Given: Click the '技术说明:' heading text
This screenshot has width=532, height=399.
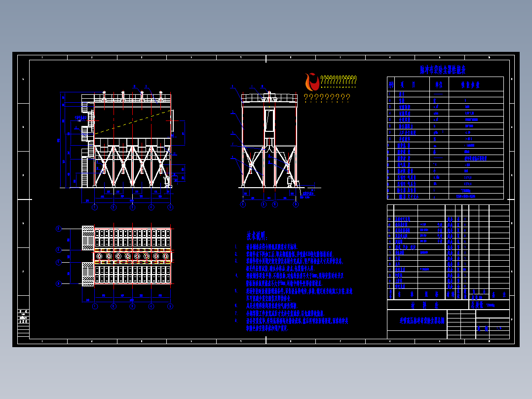Looking at the screenshot, I should [257, 236].
